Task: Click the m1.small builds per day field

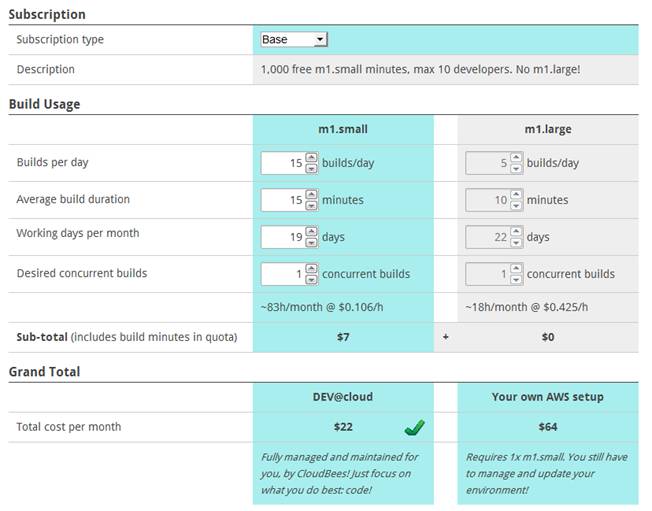Action: point(282,163)
